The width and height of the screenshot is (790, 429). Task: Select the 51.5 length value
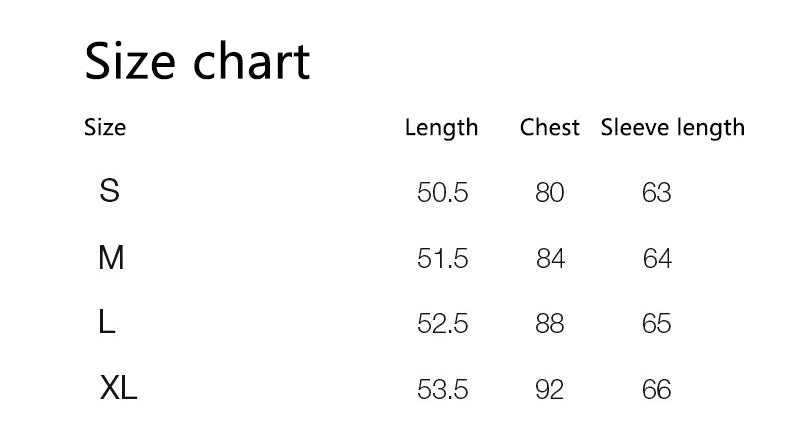tap(442, 259)
